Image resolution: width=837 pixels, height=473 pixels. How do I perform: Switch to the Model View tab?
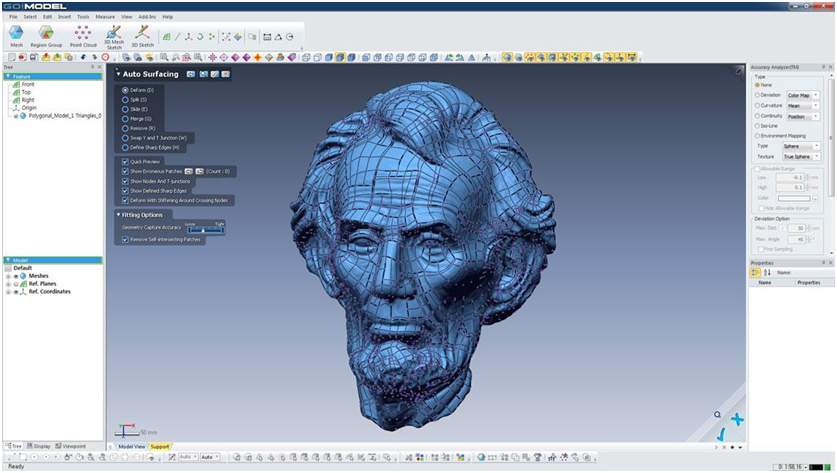(x=131, y=446)
